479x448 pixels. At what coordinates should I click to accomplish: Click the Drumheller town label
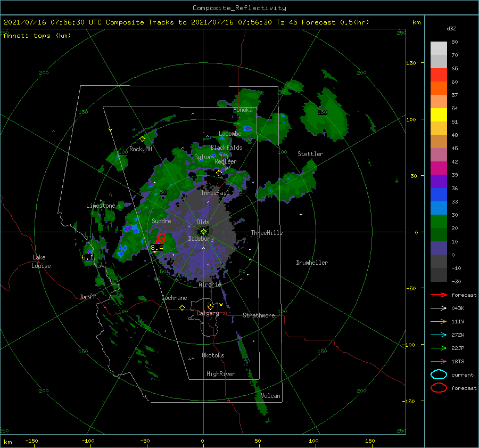[312, 263]
